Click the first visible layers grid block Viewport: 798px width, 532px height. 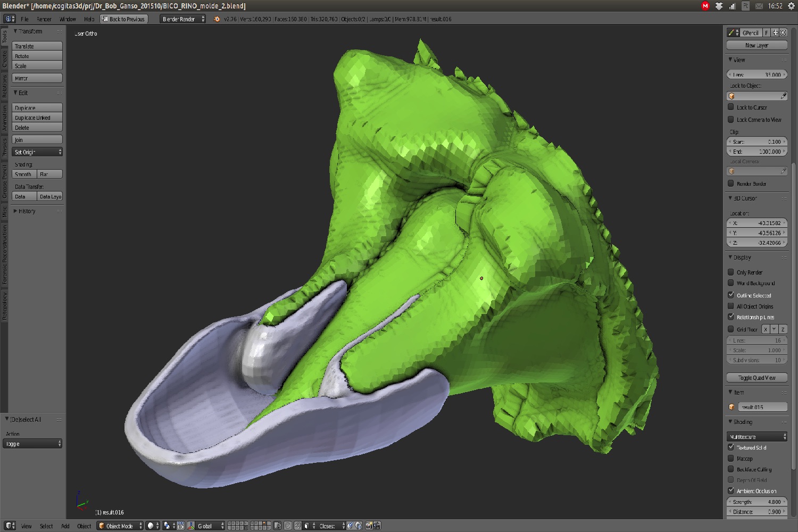tap(238, 526)
